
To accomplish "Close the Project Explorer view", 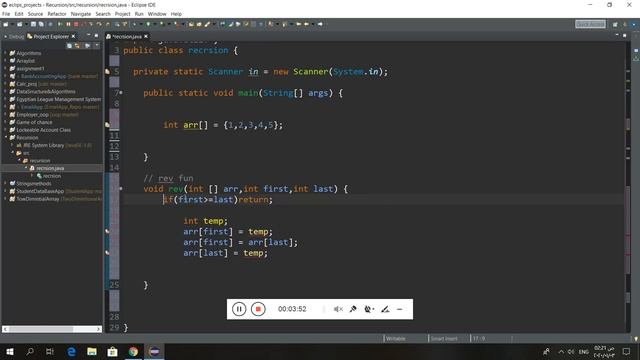I will click(x=73, y=36).
